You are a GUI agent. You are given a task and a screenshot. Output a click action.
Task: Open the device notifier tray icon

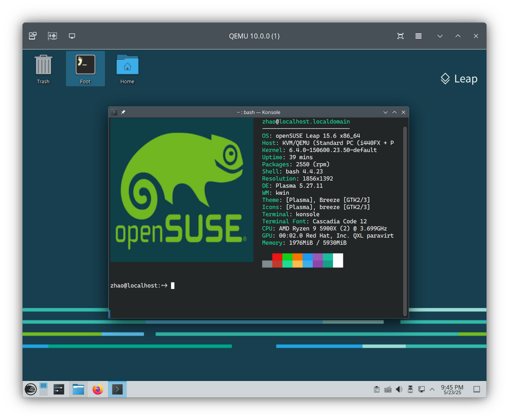pyautogui.click(x=410, y=389)
